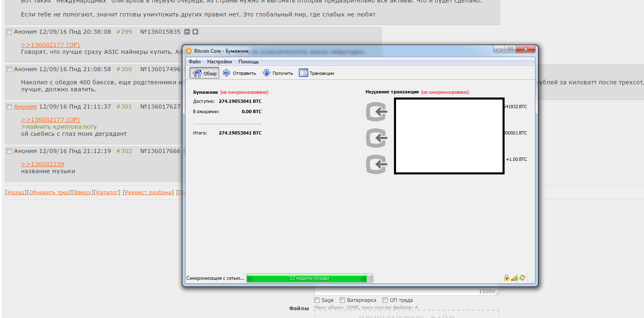The image size is (644, 318).
Task: Follow the >>136002239 reply link
Action: (43, 164)
